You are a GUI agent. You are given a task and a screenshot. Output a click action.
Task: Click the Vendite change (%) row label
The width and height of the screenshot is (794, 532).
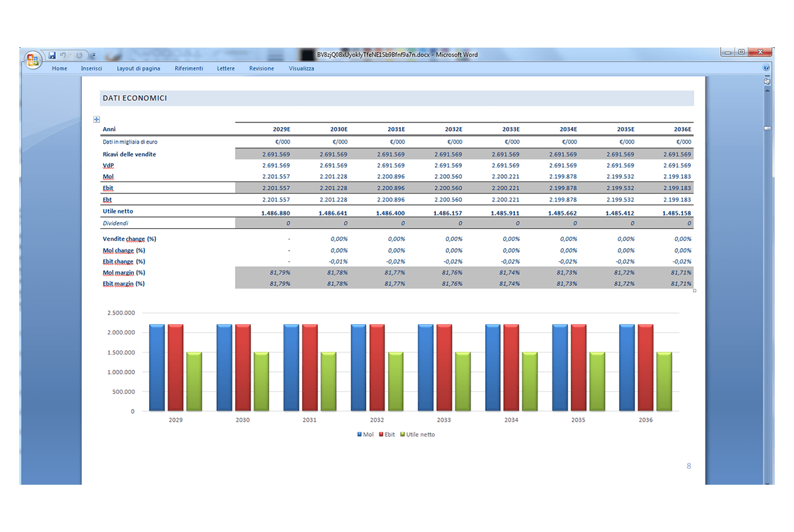129,239
